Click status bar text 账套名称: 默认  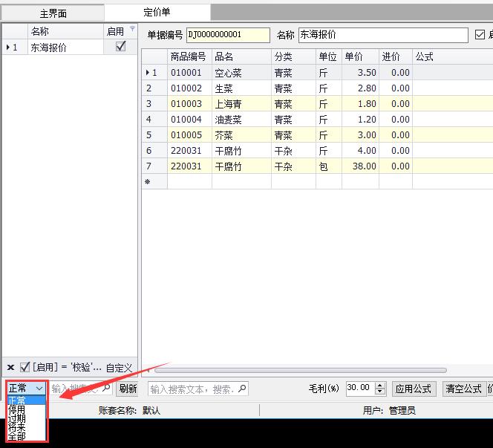129,411
